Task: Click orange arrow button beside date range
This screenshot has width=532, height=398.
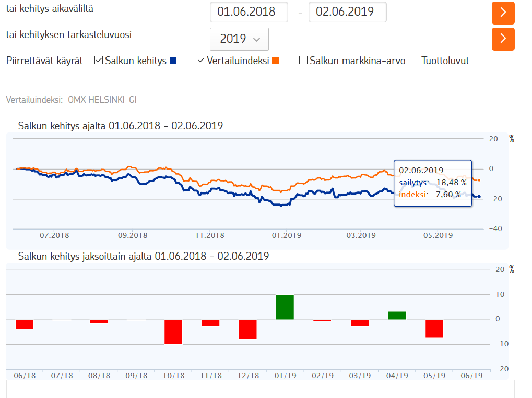Action: pos(503,13)
